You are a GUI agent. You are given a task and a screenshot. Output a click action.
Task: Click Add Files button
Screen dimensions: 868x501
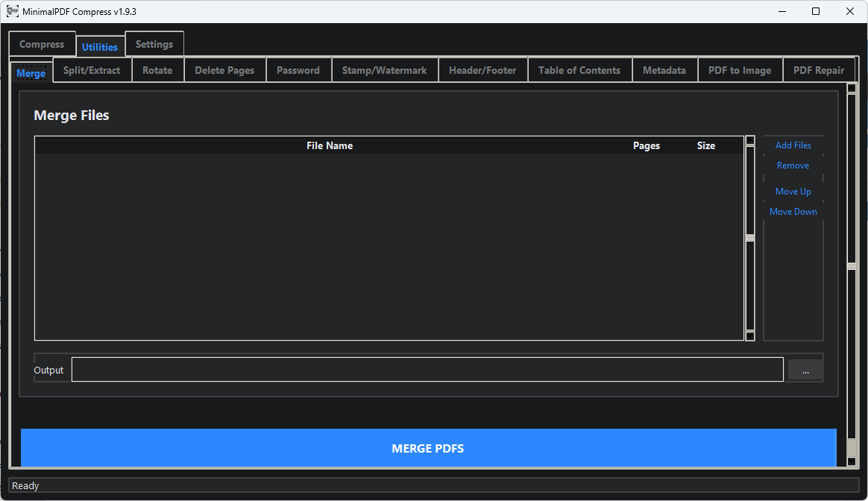click(793, 145)
